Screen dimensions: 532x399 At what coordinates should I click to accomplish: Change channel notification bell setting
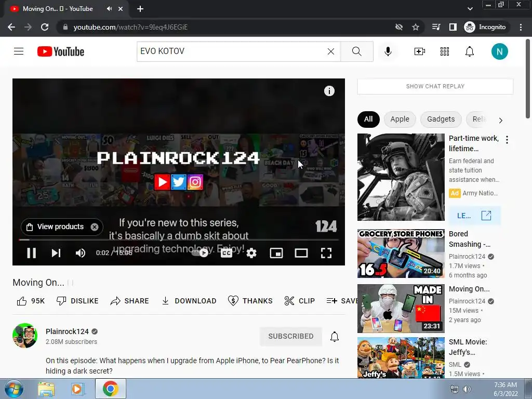[335, 336]
